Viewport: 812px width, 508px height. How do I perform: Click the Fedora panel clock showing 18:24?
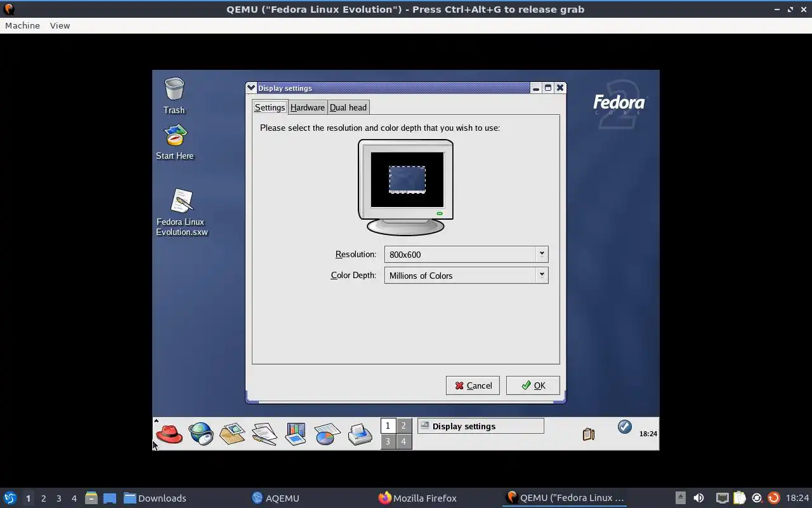[x=648, y=434]
